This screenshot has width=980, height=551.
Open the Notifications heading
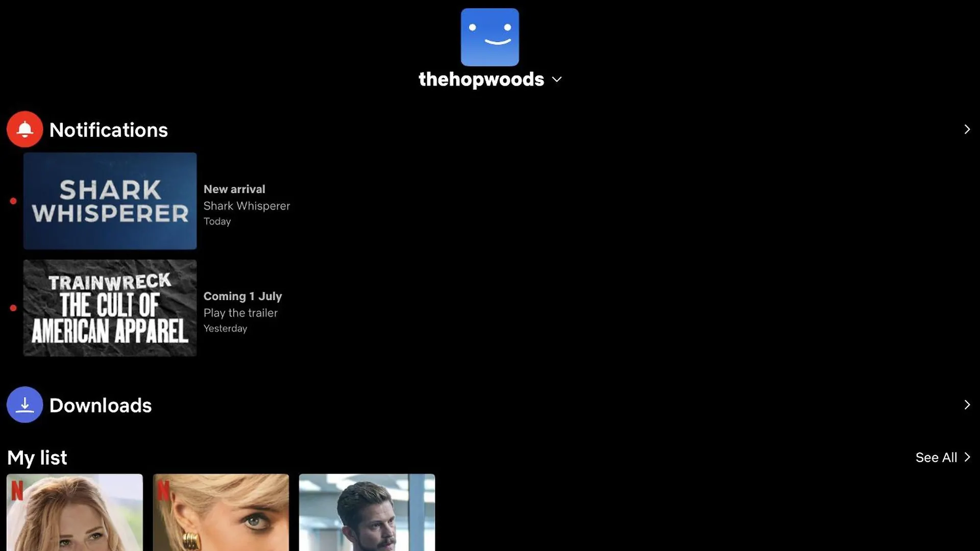pos(108,130)
